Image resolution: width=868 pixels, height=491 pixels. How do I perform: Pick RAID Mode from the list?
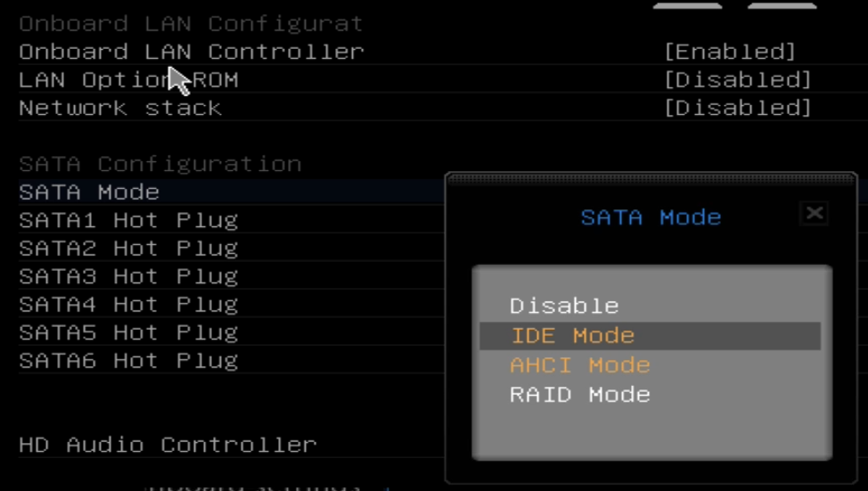coord(579,395)
